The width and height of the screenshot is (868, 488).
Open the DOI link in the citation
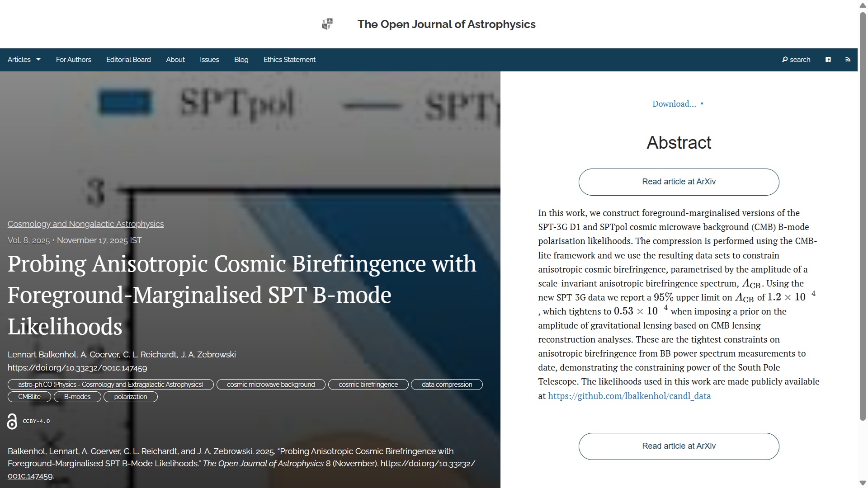pyautogui.click(x=427, y=464)
